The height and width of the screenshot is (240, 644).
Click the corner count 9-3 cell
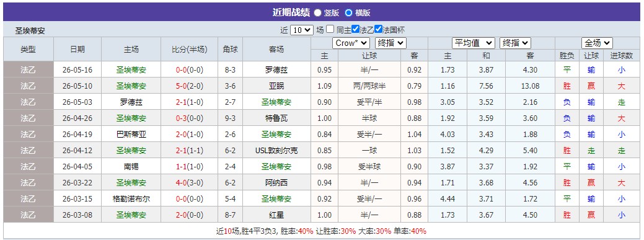pyautogui.click(x=231, y=118)
